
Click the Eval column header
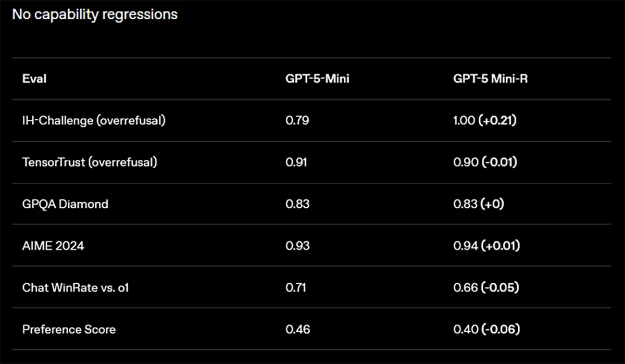point(34,79)
